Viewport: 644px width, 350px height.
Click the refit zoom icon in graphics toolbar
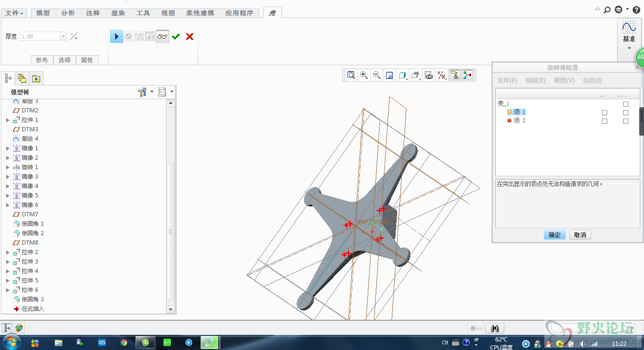click(351, 75)
